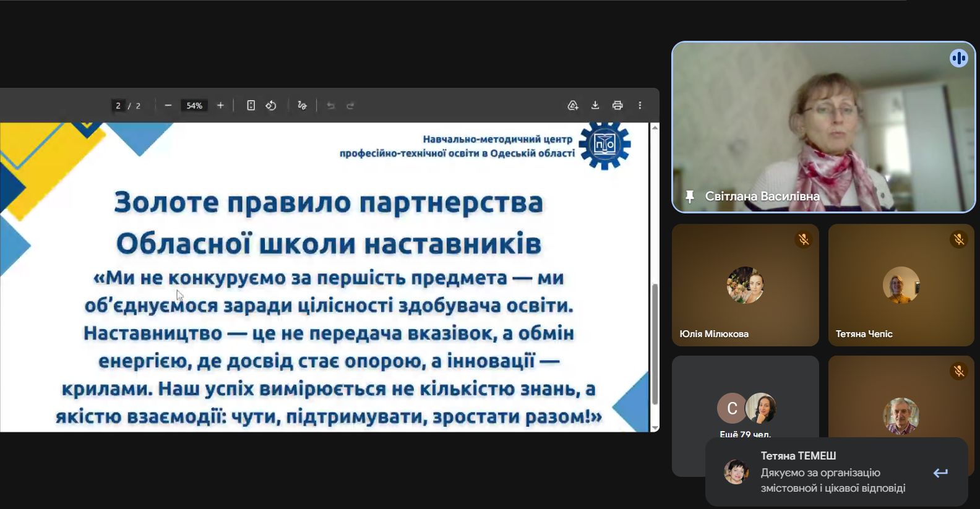980x509 pixels.
Task: Click the fit to page icon
Action: [251, 106]
